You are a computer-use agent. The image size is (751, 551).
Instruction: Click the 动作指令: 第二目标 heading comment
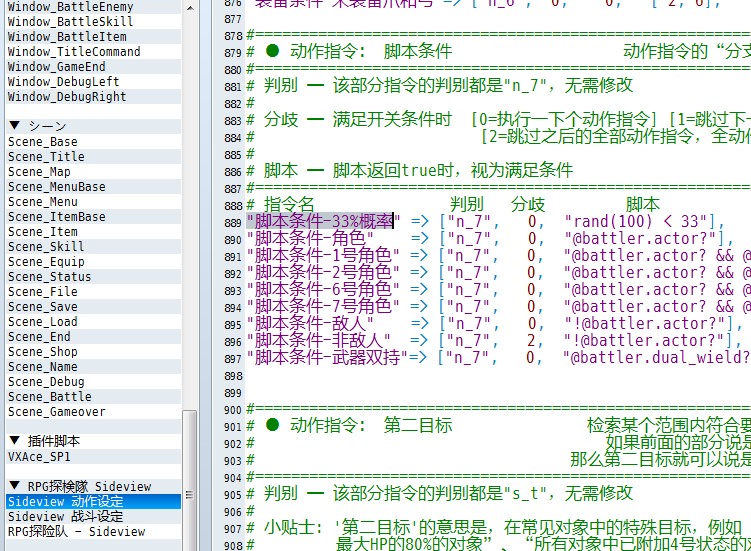click(x=371, y=425)
